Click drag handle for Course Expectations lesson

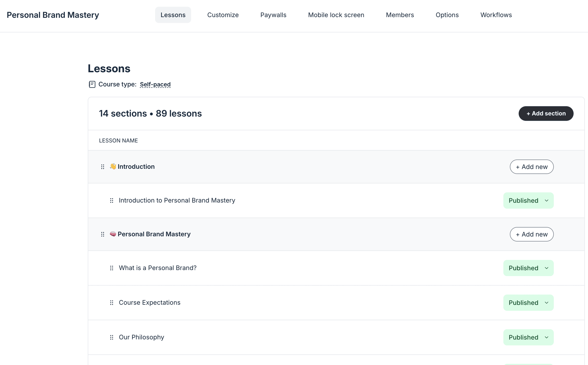(112, 303)
